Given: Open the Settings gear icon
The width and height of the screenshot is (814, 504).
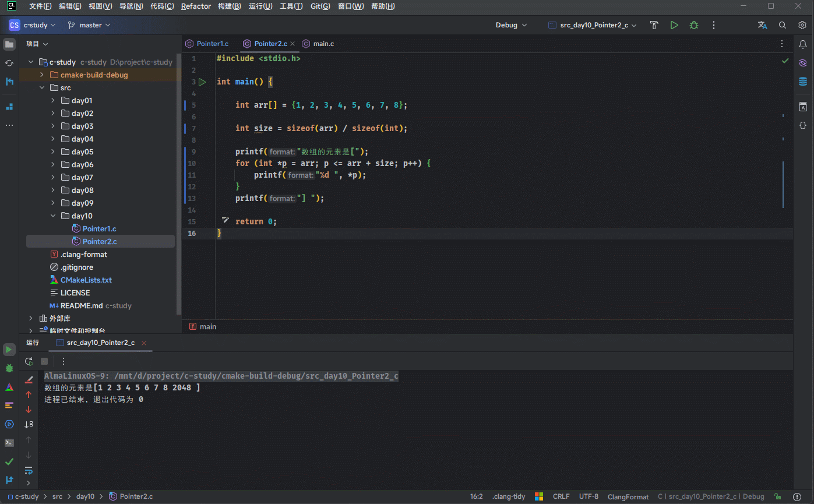Looking at the screenshot, I should [x=802, y=25].
